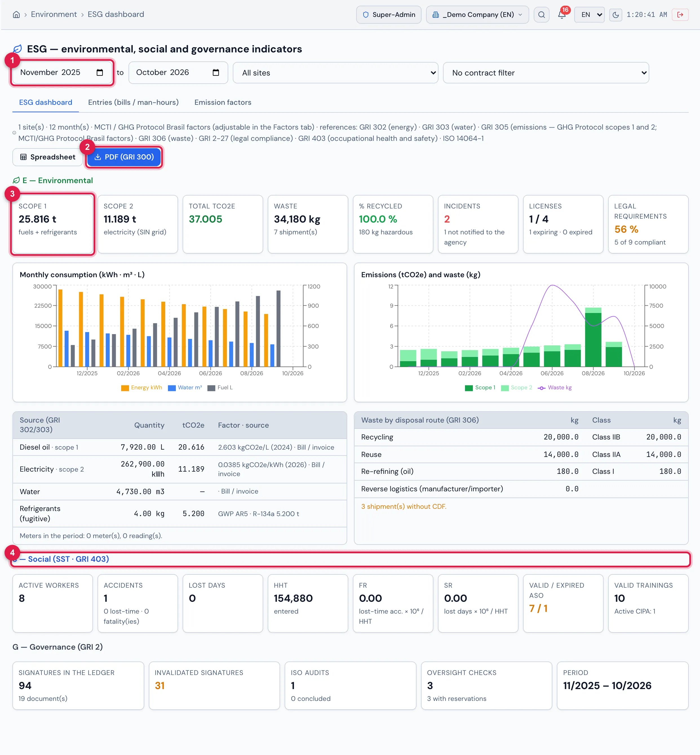Expand the No contract filter dropdown

click(546, 73)
